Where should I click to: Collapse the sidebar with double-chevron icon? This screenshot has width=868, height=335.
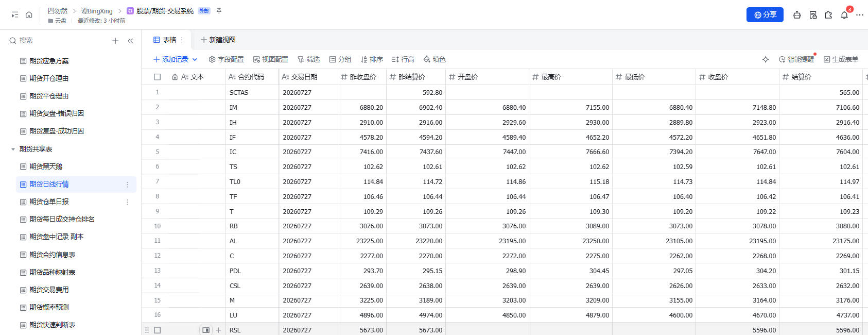[130, 41]
